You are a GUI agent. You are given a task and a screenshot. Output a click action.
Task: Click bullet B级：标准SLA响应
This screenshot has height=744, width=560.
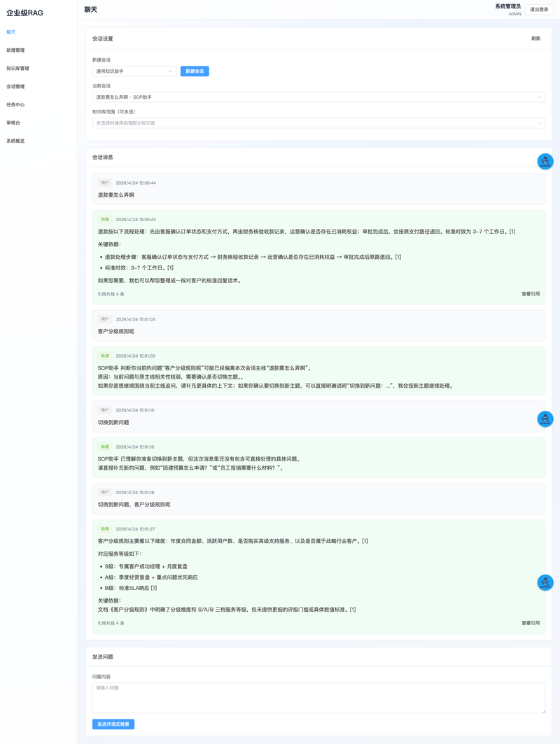pos(131,588)
